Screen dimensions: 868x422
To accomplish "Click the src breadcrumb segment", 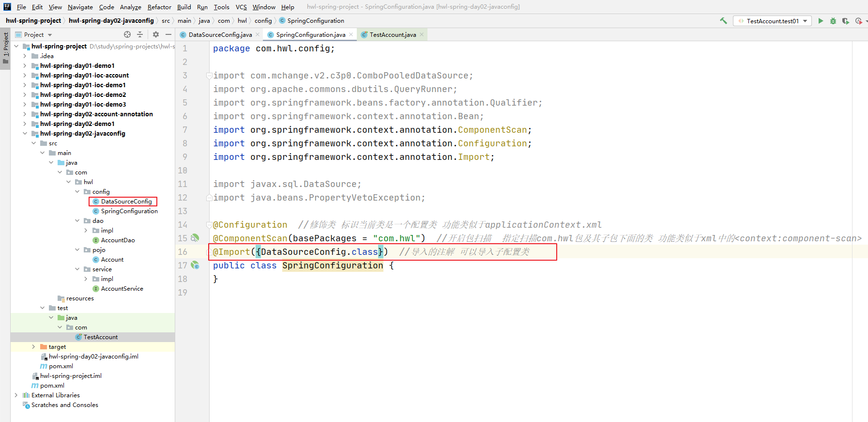I will pyautogui.click(x=166, y=21).
